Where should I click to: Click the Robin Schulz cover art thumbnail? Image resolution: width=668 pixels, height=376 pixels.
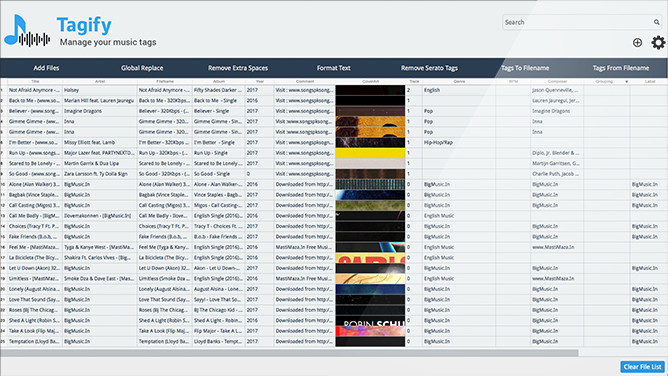point(370,321)
